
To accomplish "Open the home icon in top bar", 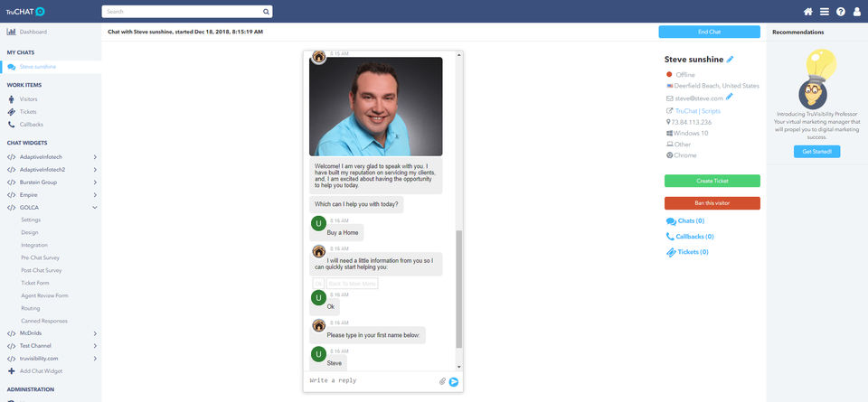I will coord(807,11).
